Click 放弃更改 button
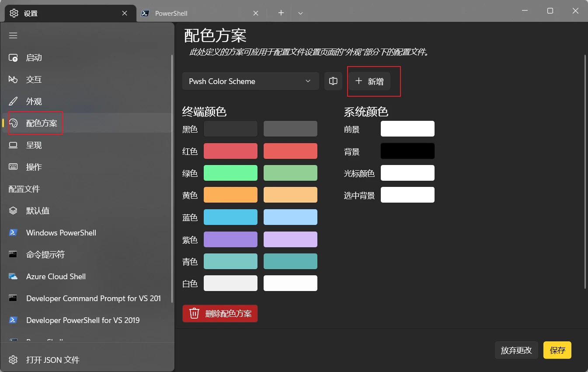The width and height of the screenshot is (588, 372). pos(516,350)
